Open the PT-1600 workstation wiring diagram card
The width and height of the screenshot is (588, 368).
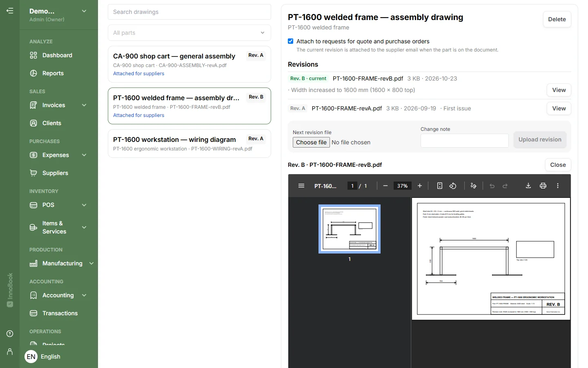189,144
